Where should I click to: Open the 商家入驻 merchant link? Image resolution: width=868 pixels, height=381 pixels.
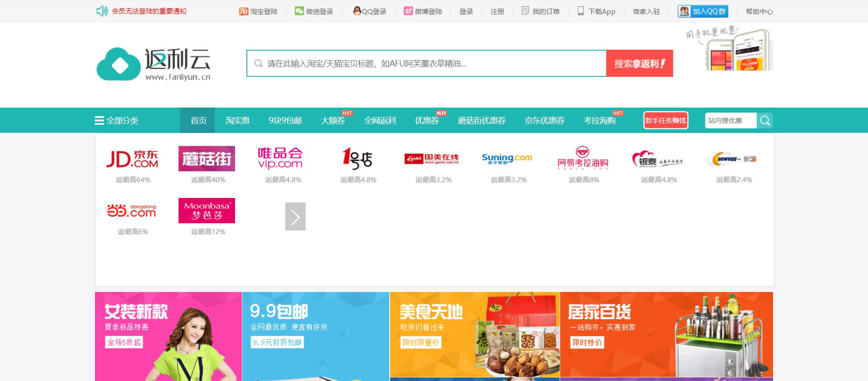(x=646, y=11)
